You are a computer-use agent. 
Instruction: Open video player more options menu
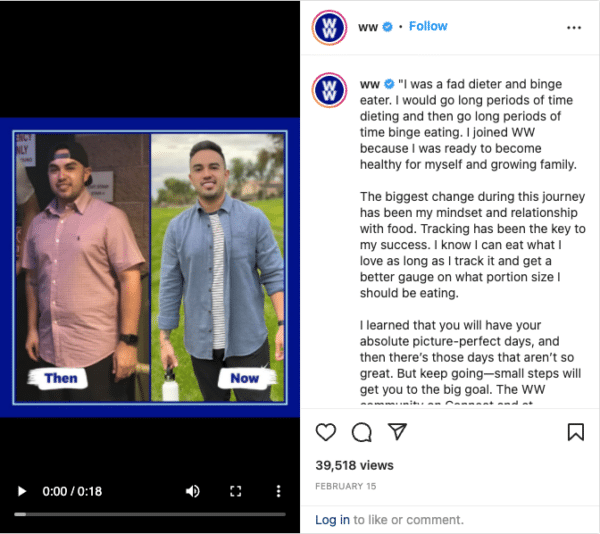[279, 491]
